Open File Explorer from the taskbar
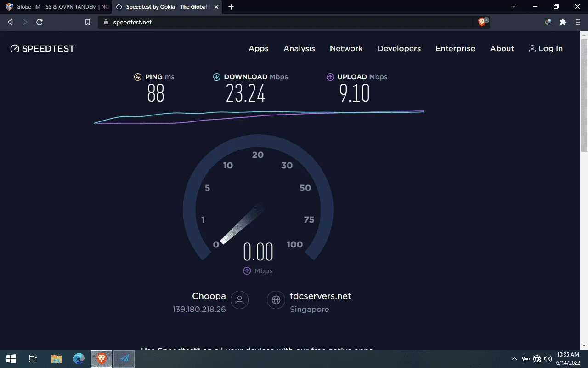Screen dimensions: 588x368 (x=56, y=359)
